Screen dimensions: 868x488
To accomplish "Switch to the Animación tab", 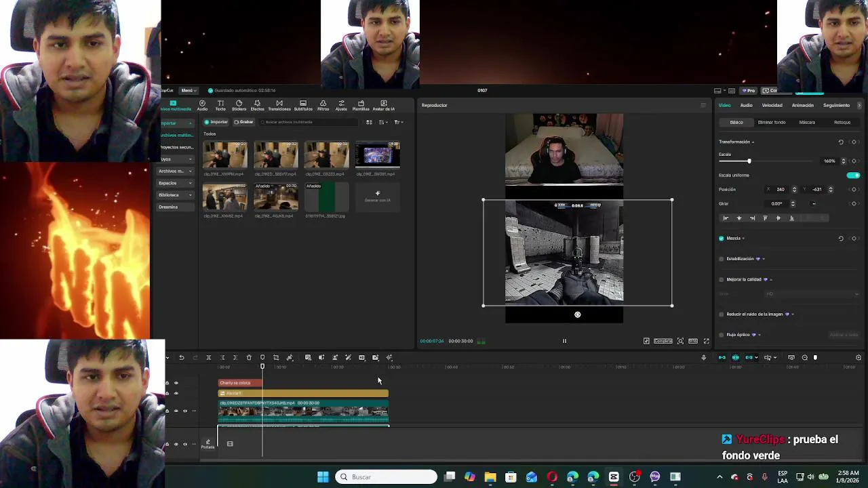I will 803,105.
